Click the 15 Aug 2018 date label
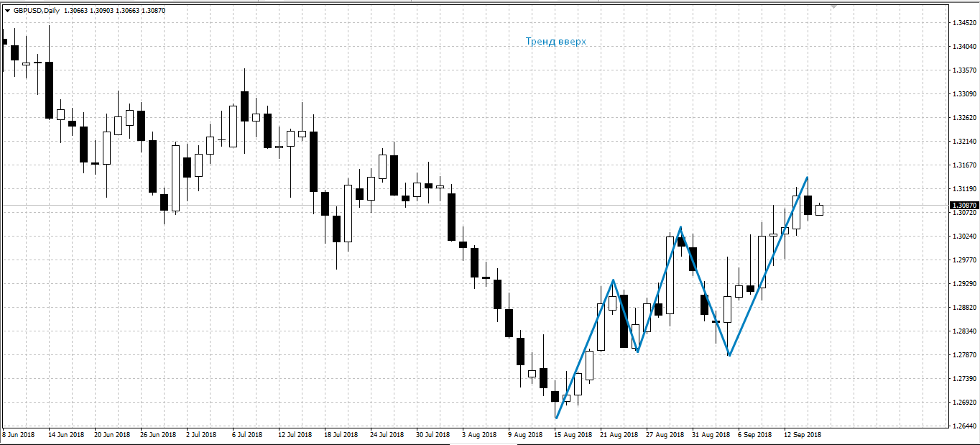 point(573,435)
